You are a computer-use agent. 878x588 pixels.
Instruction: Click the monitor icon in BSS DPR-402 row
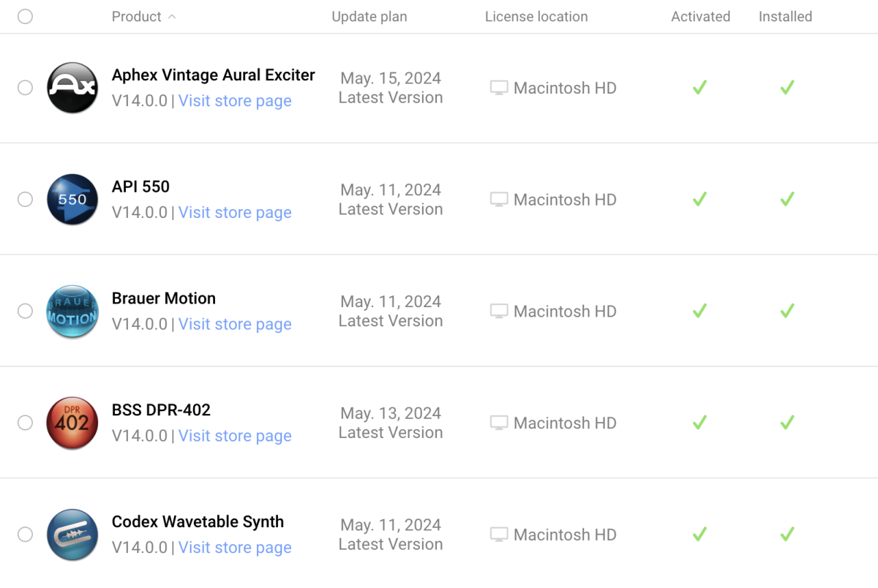tap(499, 423)
